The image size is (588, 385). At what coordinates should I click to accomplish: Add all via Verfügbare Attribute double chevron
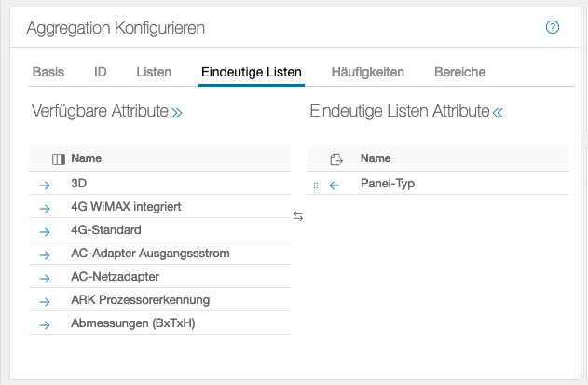(x=177, y=112)
